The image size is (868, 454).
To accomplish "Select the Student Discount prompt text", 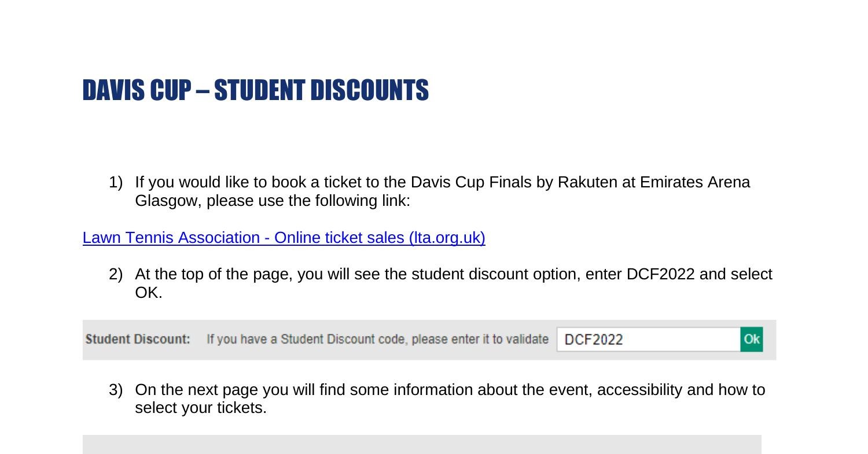I will pyautogui.click(x=138, y=339).
